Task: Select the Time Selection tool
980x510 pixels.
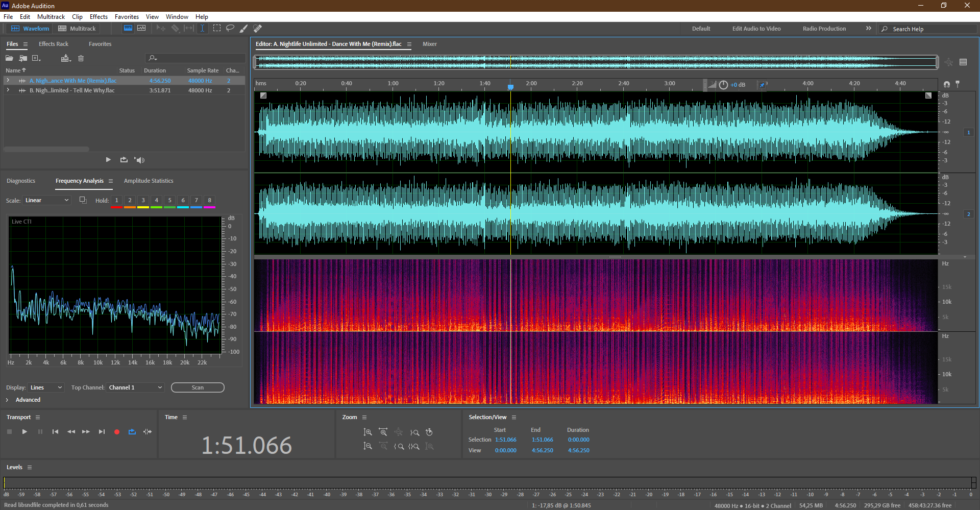Action: 202,29
